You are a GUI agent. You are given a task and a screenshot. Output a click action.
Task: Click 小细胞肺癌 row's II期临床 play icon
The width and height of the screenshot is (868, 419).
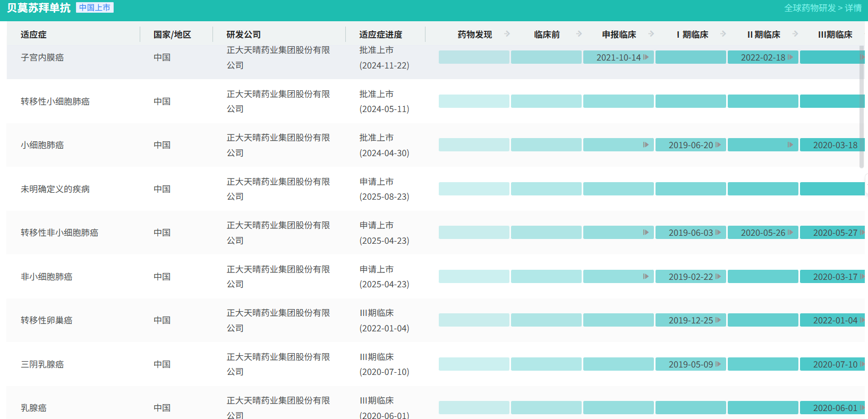(x=790, y=145)
